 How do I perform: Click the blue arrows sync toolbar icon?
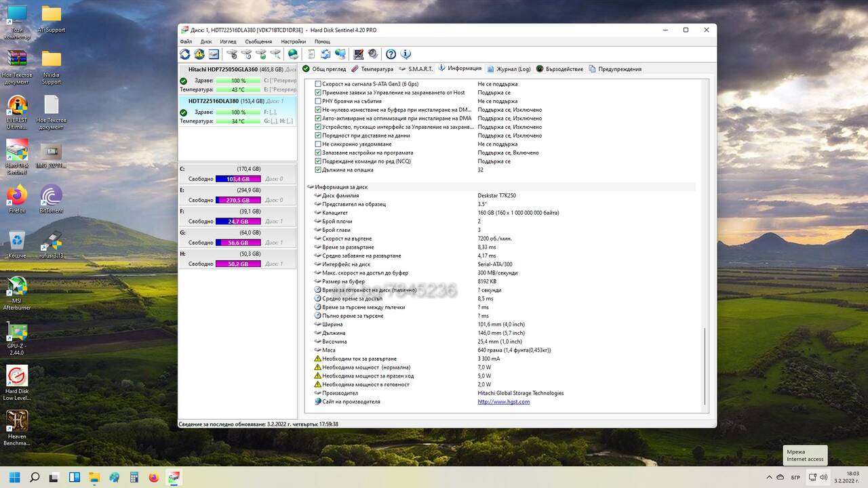[325, 54]
